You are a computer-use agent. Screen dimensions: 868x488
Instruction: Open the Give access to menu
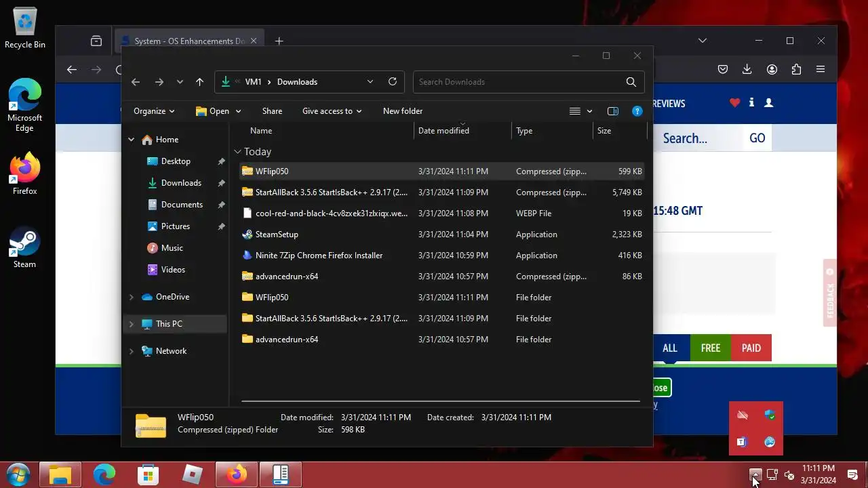[332, 111]
